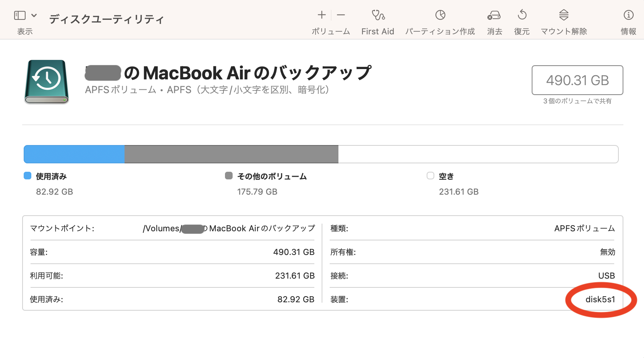Image resolution: width=644 pixels, height=358 pixels.
Task: Click the volume name MacBook Air のバックアップ heading
Action: point(228,73)
